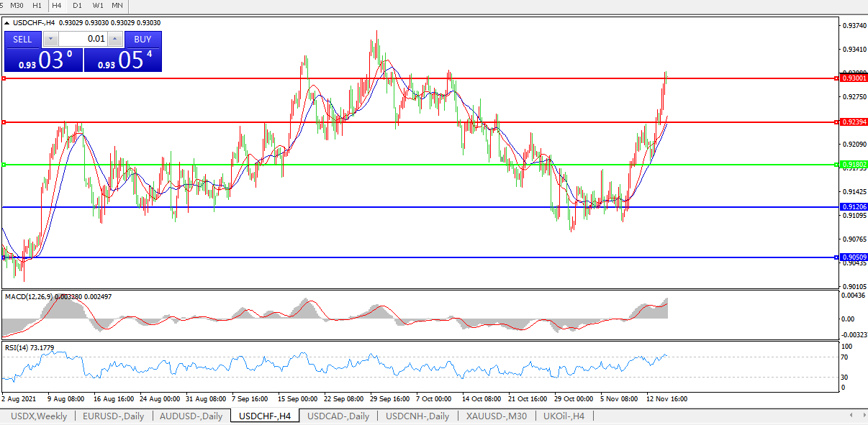Select green 0.9180 horizontal line label

(x=854, y=165)
